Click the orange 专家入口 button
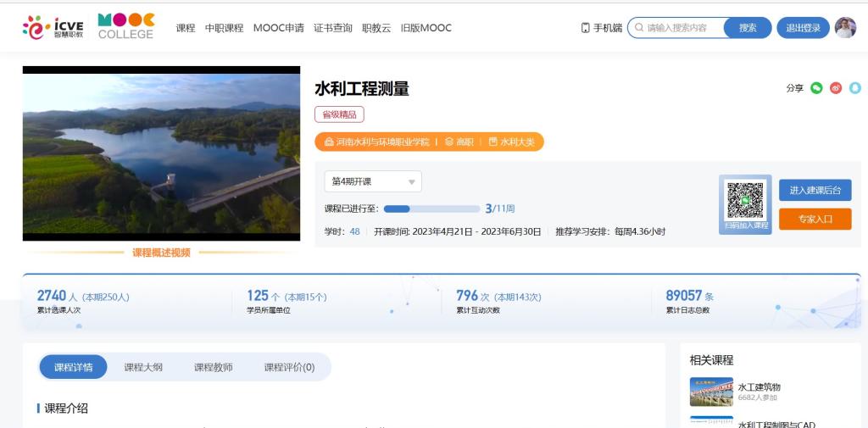Image resolution: width=868 pixels, height=428 pixels. pos(815,219)
